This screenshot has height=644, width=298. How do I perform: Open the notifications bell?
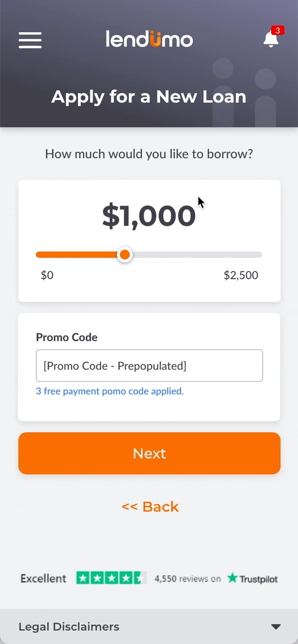[271, 39]
